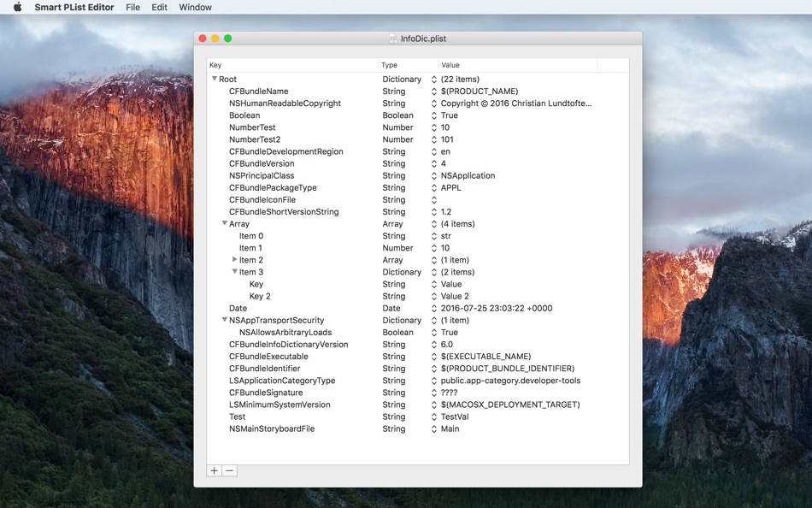Click the date value 2016-07-25 23:03:22 +0000

pos(497,308)
